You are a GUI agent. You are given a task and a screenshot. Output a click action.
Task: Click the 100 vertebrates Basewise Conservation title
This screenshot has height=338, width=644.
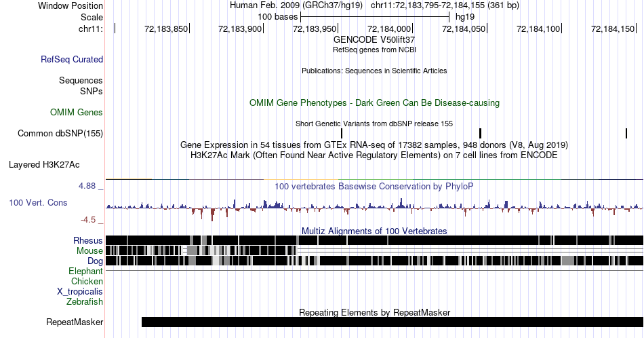point(374,186)
